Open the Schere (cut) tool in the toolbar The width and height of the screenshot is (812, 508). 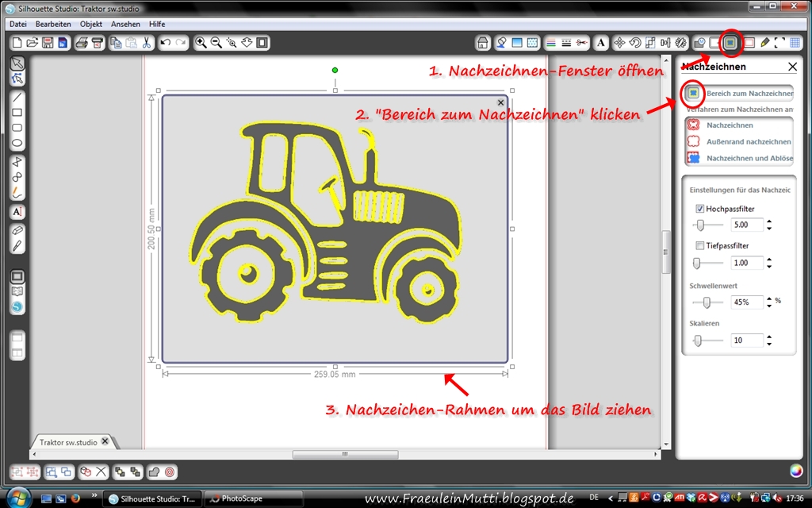tap(147, 43)
